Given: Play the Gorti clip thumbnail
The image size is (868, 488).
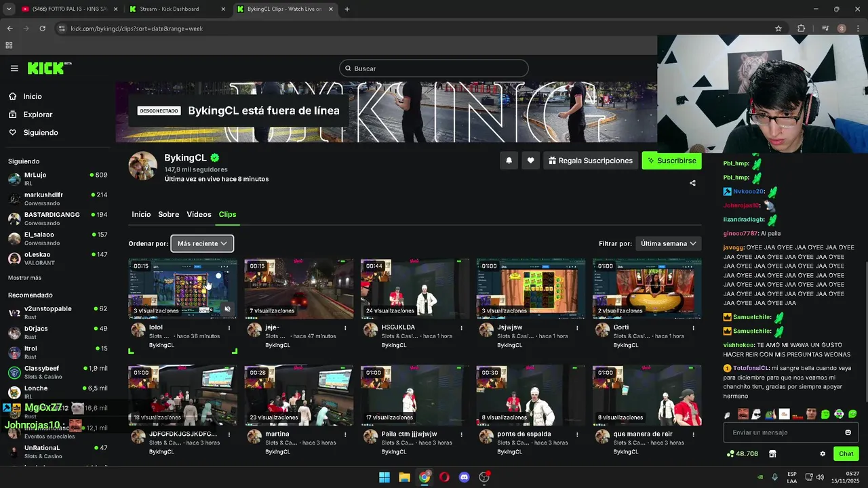Looking at the screenshot, I should tap(647, 289).
